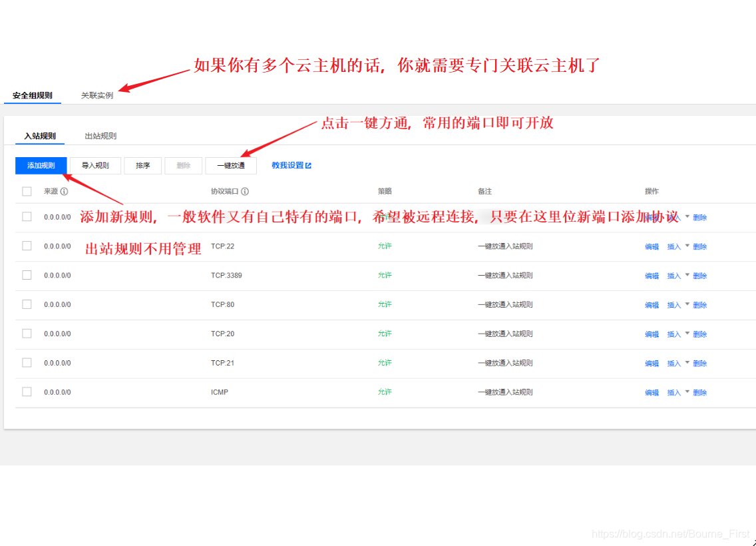Expand the 插入 dropdown arrow in TCP:20 row
The height and width of the screenshot is (546, 756).
click(x=687, y=334)
